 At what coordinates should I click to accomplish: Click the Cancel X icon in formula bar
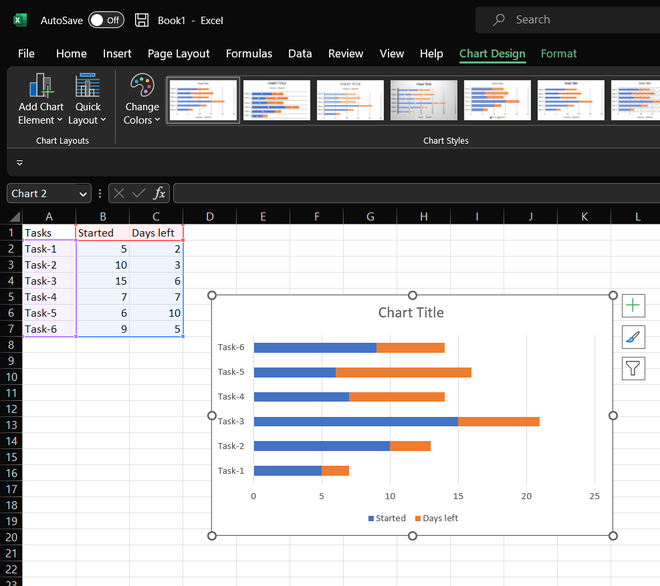tap(119, 193)
